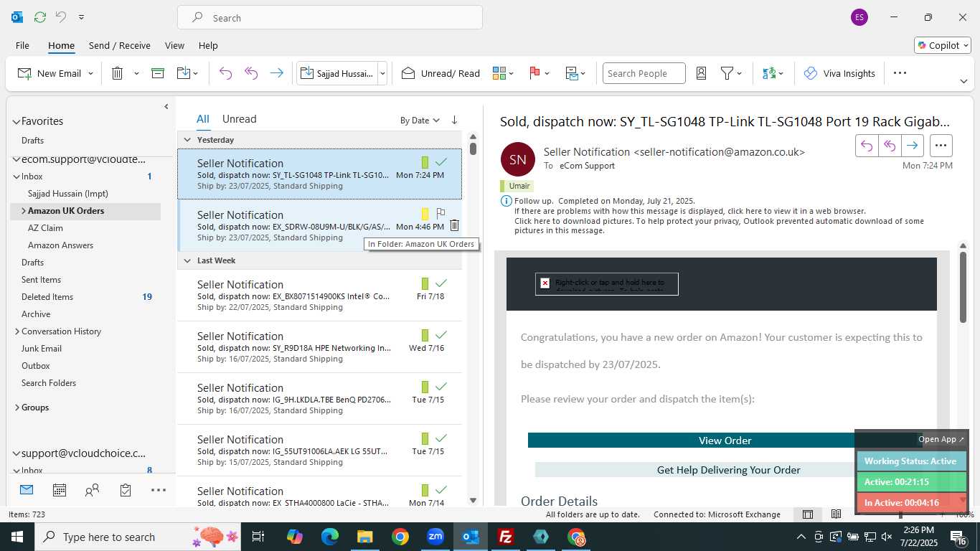
Task: Toggle completed checkmark on Mon 7:24 PM message
Action: 441,161
